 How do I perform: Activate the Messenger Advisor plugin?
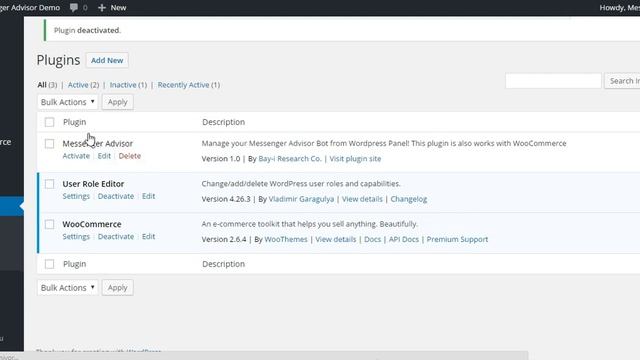click(x=76, y=156)
